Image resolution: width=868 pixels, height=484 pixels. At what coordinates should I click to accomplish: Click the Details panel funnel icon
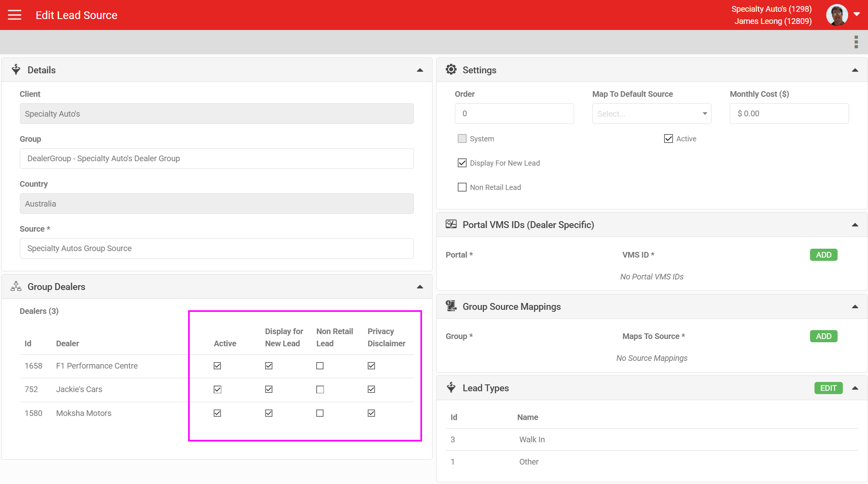(16, 70)
